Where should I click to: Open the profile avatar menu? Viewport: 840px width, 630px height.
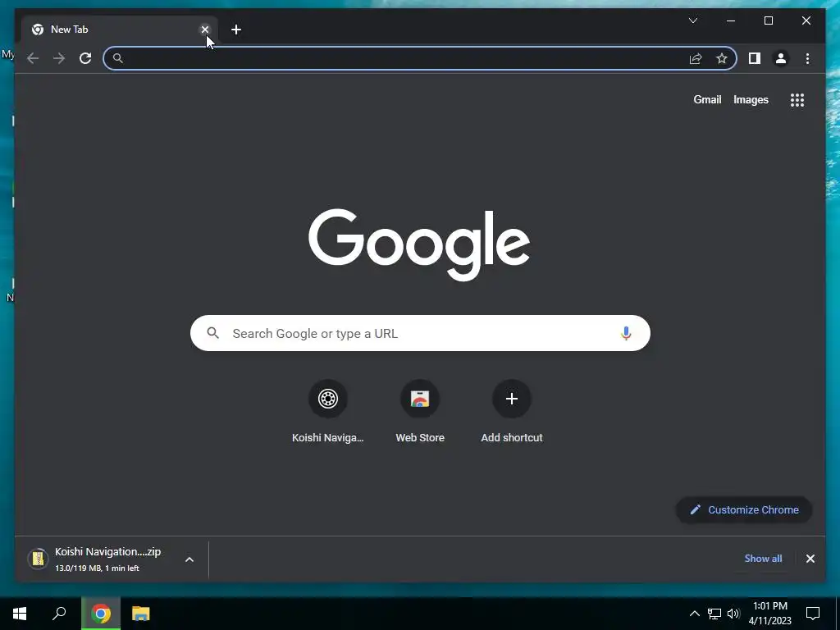click(781, 58)
